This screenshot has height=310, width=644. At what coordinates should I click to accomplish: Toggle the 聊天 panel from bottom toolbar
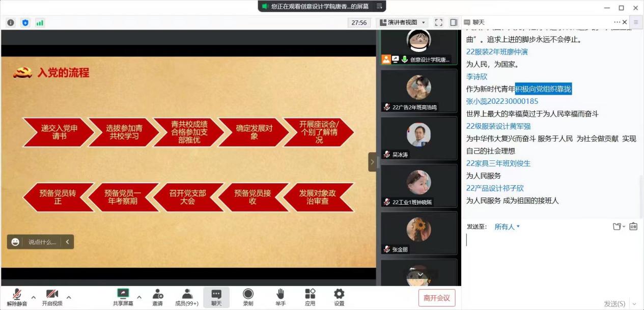click(216, 297)
